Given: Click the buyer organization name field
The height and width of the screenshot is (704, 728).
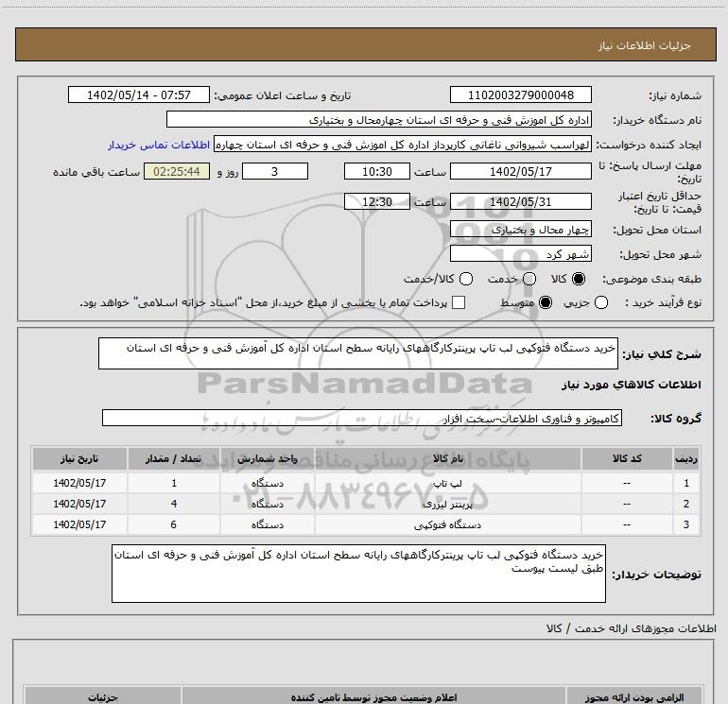Looking at the screenshot, I should (379, 120).
